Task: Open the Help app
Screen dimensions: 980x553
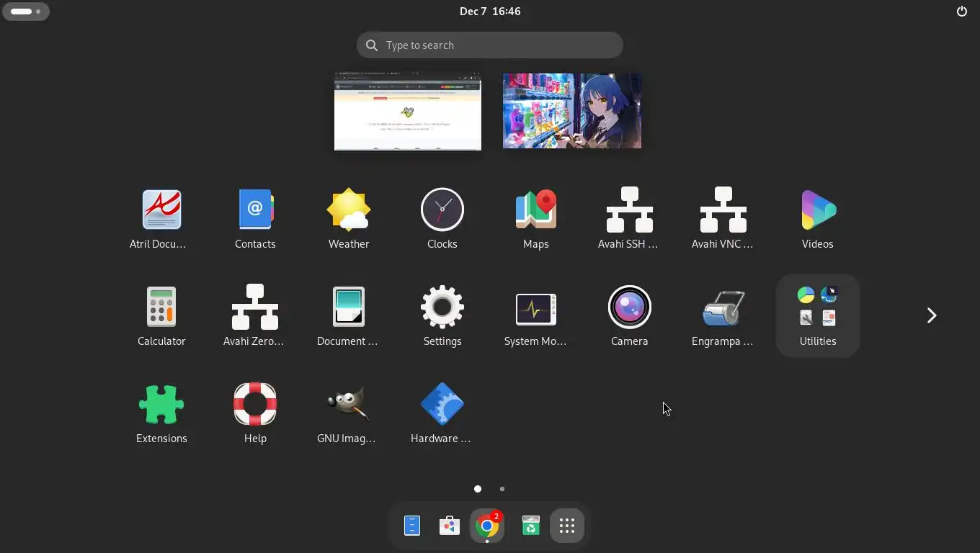Action: 255,413
